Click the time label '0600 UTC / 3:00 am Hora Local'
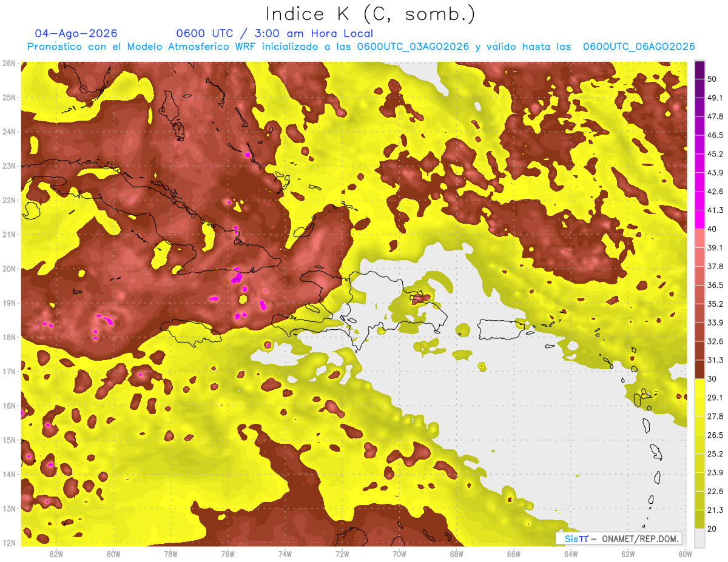 [274, 33]
